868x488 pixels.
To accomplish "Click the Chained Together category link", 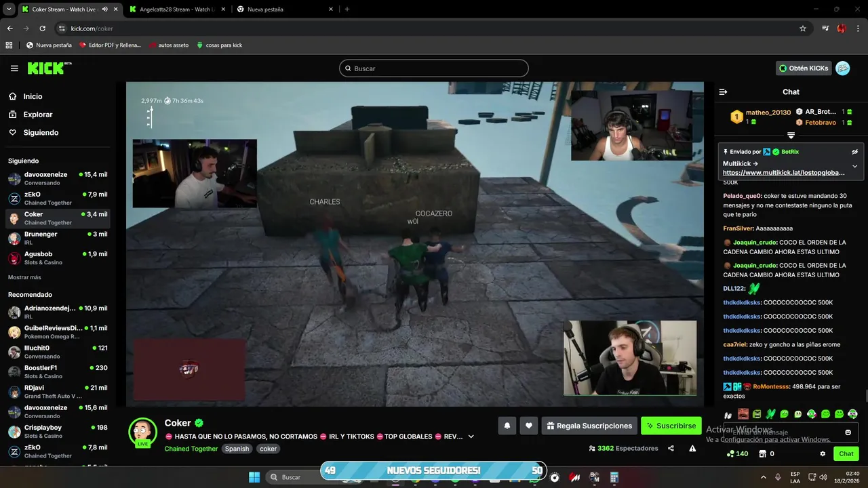I will (191, 449).
